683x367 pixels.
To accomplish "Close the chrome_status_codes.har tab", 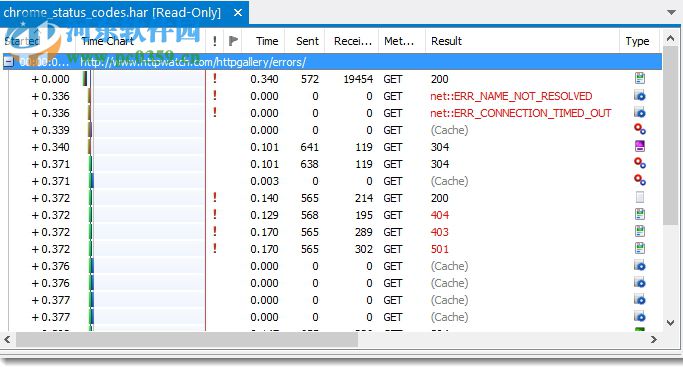I will click(238, 13).
